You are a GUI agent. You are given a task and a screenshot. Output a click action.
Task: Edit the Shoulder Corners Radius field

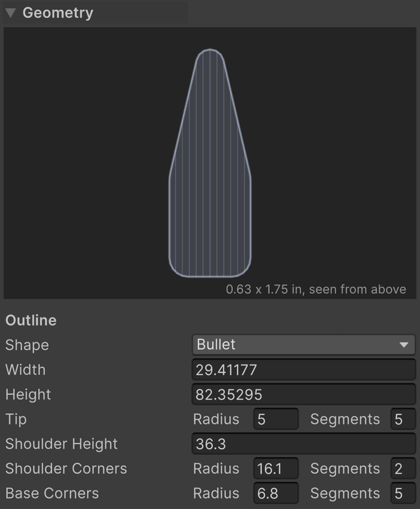[276, 468]
